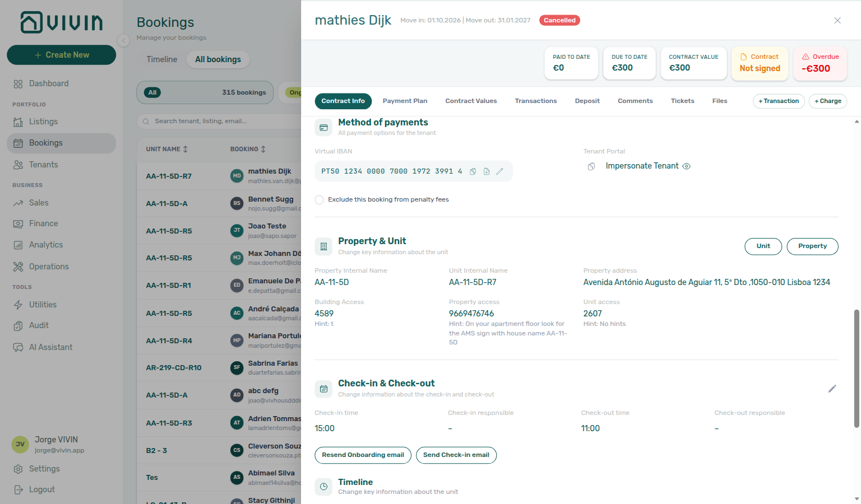Image resolution: width=861 pixels, height=504 pixels.
Task: Open the Tickets tab
Action: click(x=682, y=101)
